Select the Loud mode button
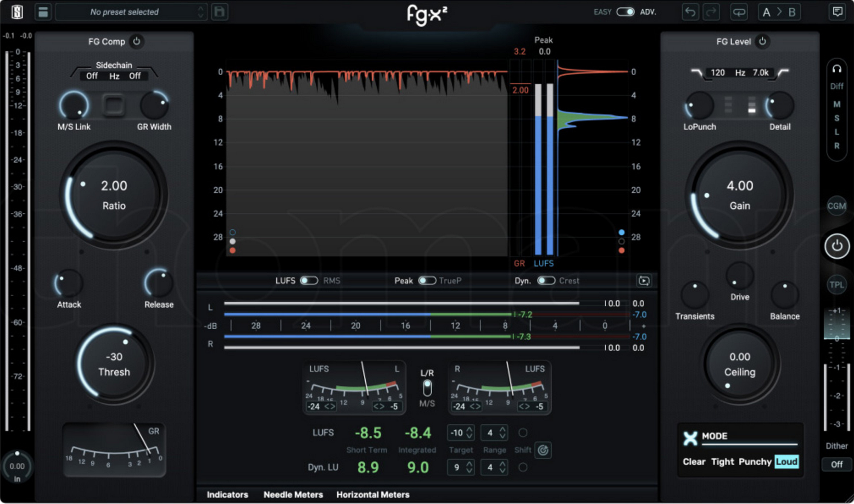 coord(786,462)
